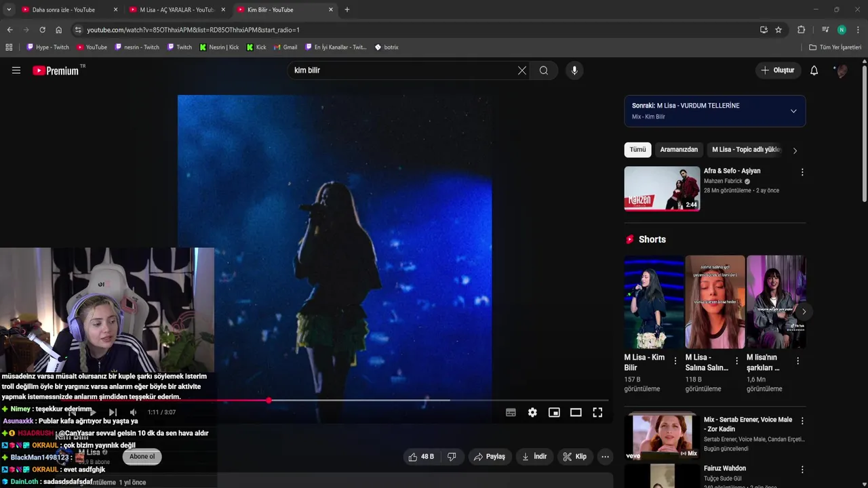Viewport: 868px width, 488px height.
Task: Open more actions ellipsis below video
Action: [605, 457]
